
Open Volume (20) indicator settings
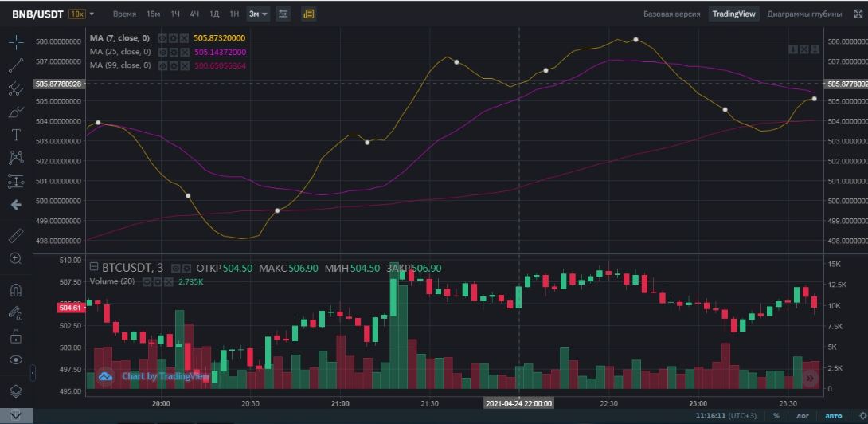pos(158,281)
